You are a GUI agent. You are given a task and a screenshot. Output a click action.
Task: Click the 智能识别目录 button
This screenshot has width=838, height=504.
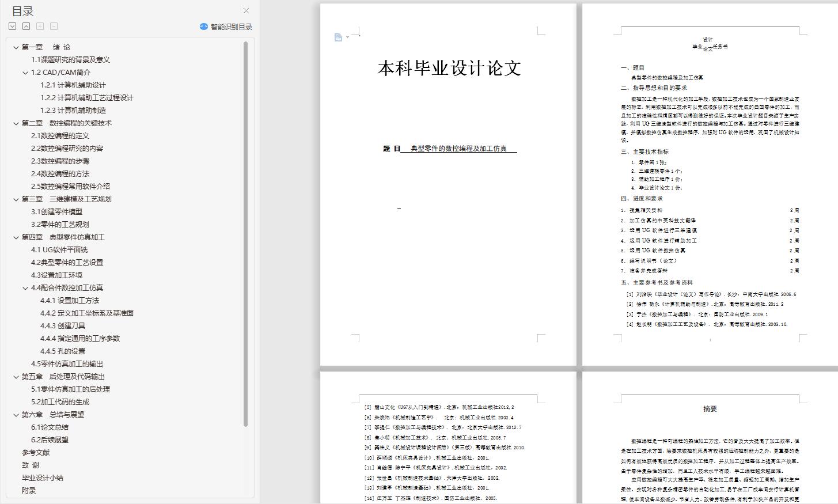click(231, 26)
